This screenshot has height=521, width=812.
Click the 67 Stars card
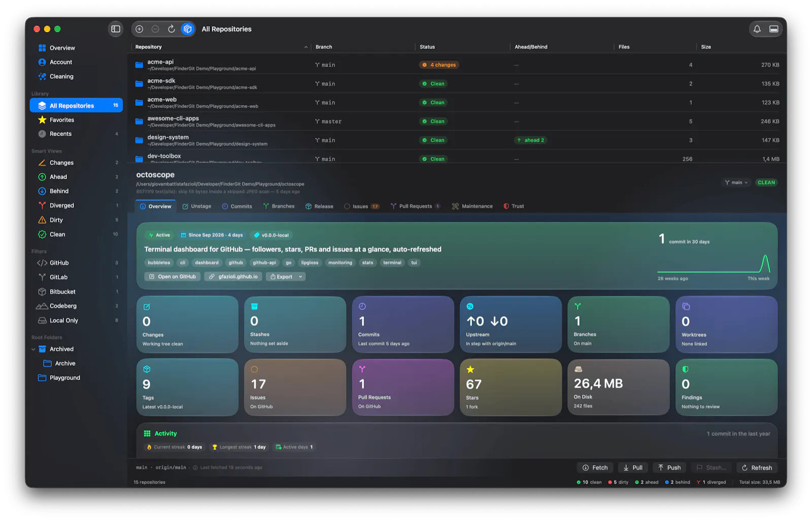[x=511, y=387]
